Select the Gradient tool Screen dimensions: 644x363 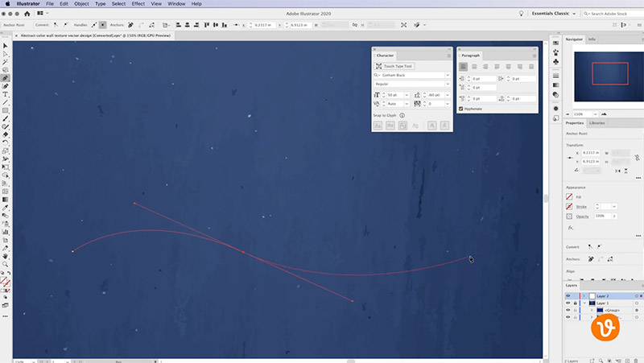pos(6,200)
